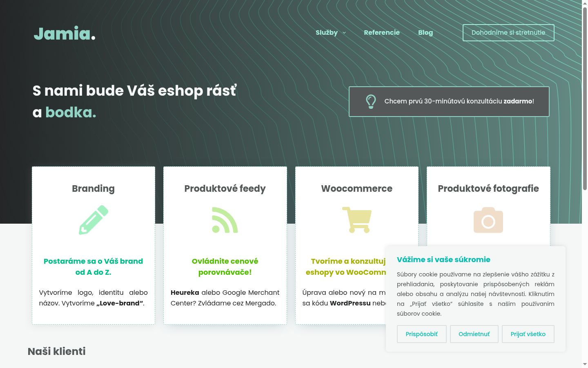Open the Produktové feedy heading
Image resolution: width=588 pixels, height=368 pixels.
tap(225, 188)
